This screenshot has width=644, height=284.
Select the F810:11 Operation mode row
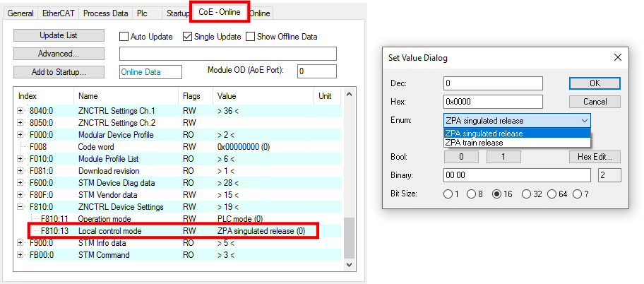[179, 218]
